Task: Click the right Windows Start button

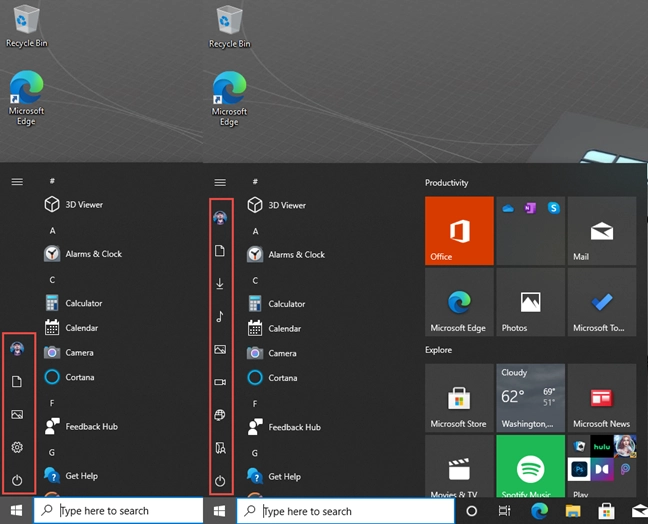Action: [x=219, y=511]
